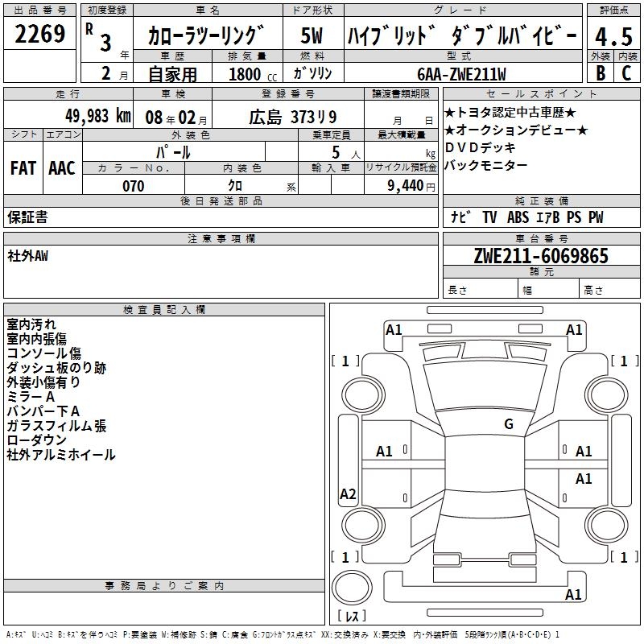The height and width of the screenshot is (644, 644).
Task: Click the ナビ equipment entry
Action: point(460,217)
